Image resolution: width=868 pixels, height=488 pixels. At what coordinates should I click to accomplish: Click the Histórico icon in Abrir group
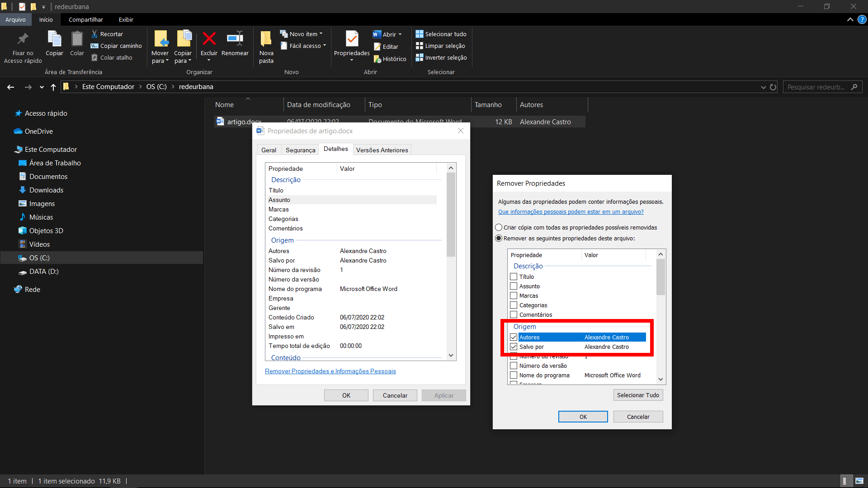point(377,59)
